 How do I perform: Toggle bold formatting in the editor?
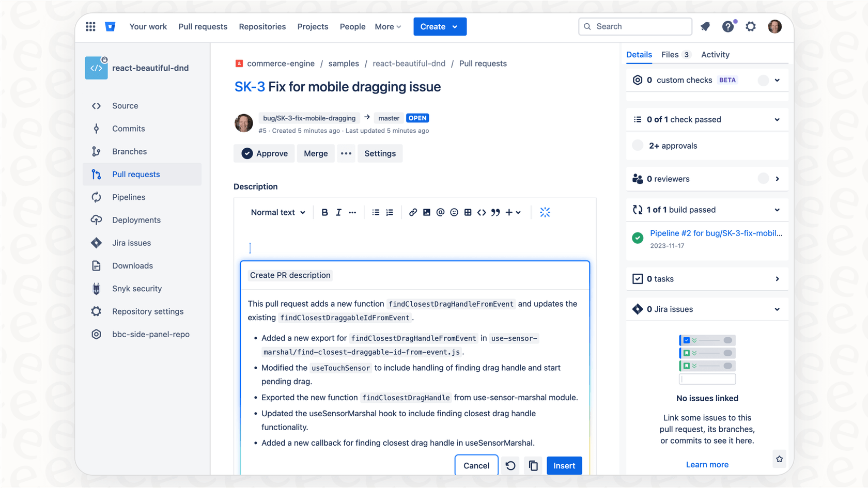click(324, 212)
